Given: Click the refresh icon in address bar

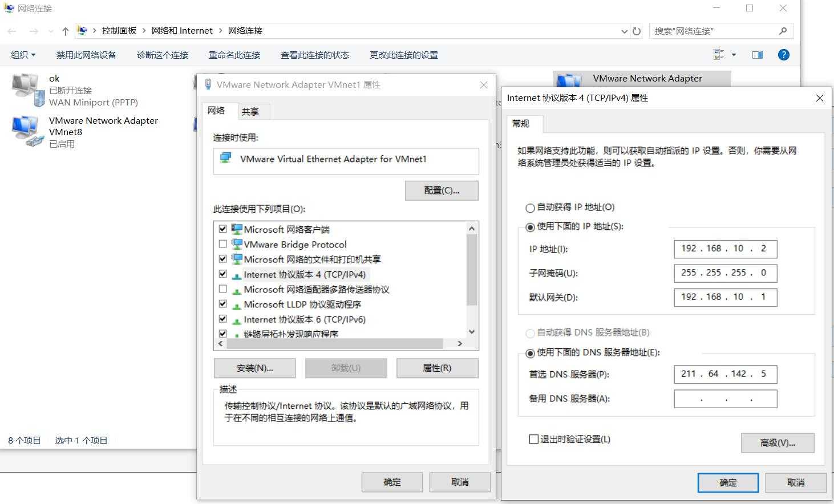Looking at the screenshot, I should [637, 31].
